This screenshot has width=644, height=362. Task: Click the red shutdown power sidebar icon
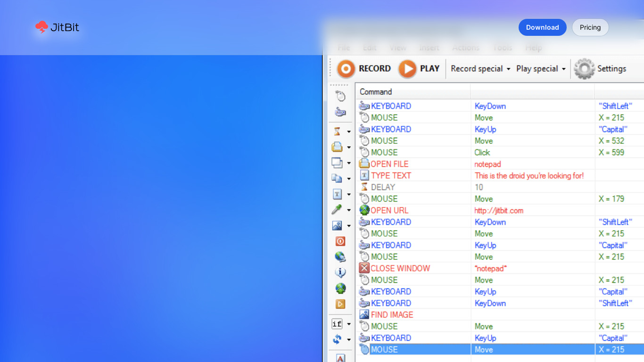pyautogui.click(x=340, y=241)
